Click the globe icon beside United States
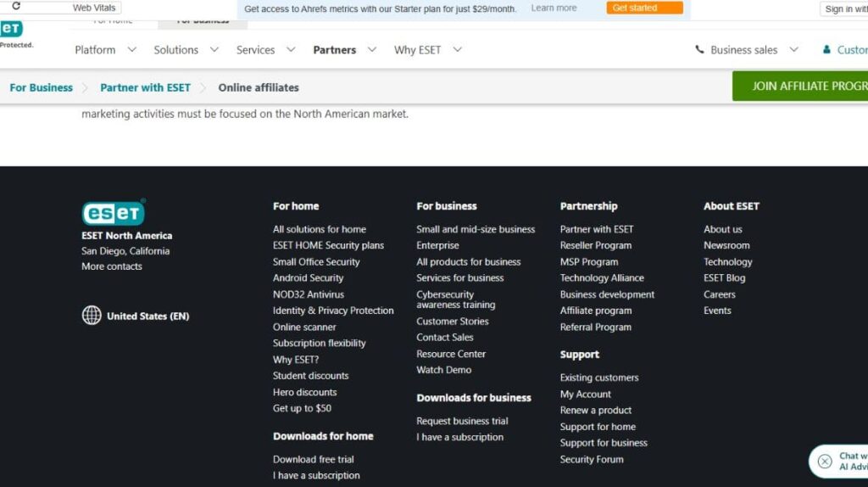The height and width of the screenshot is (487, 868). (92, 316)
